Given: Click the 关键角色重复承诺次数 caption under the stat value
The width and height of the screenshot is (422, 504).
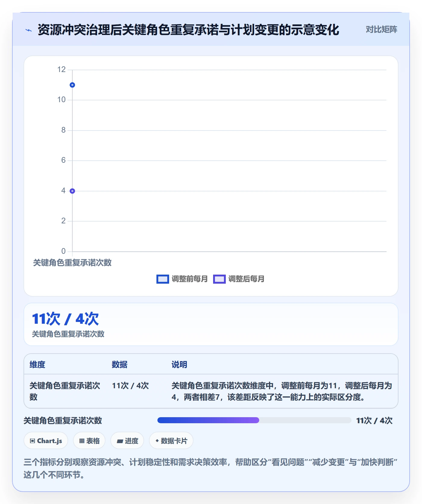Looking at the screenshot, I should tap(68, 334).
